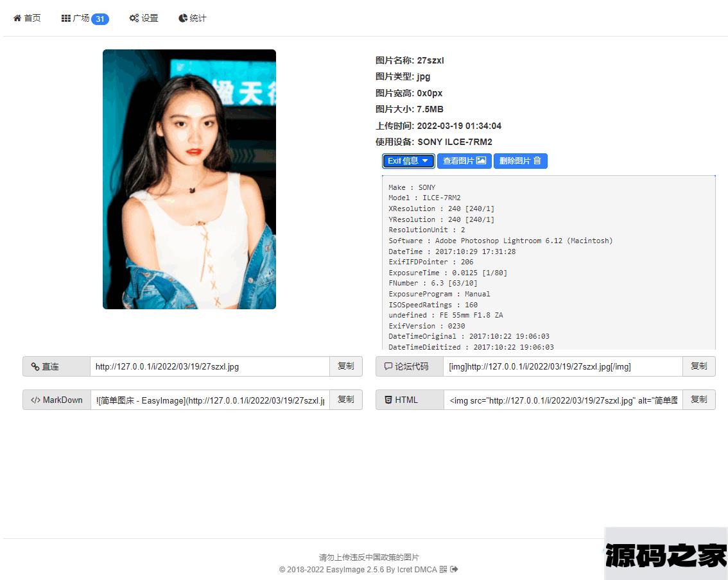728x580 pixels.
Task: Select the MarkDown code text field
Action: point(210,400)
